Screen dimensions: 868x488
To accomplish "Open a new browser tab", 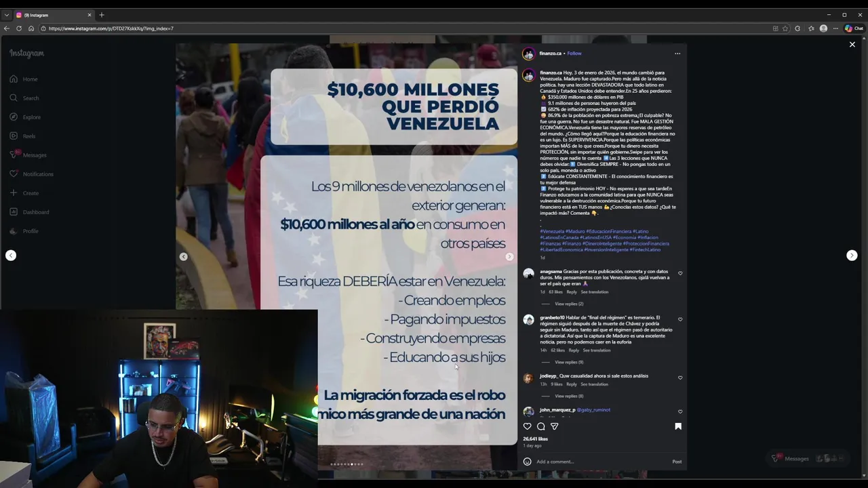I will click(x=102, y=15).
